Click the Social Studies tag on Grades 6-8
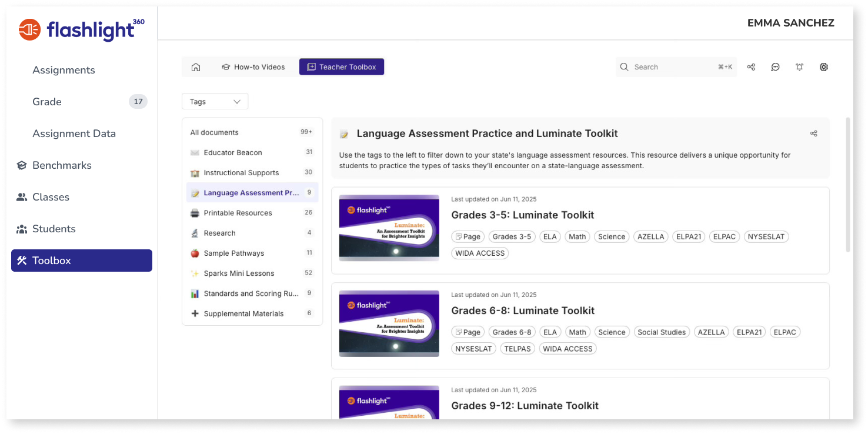 click(x=662, y=332)
